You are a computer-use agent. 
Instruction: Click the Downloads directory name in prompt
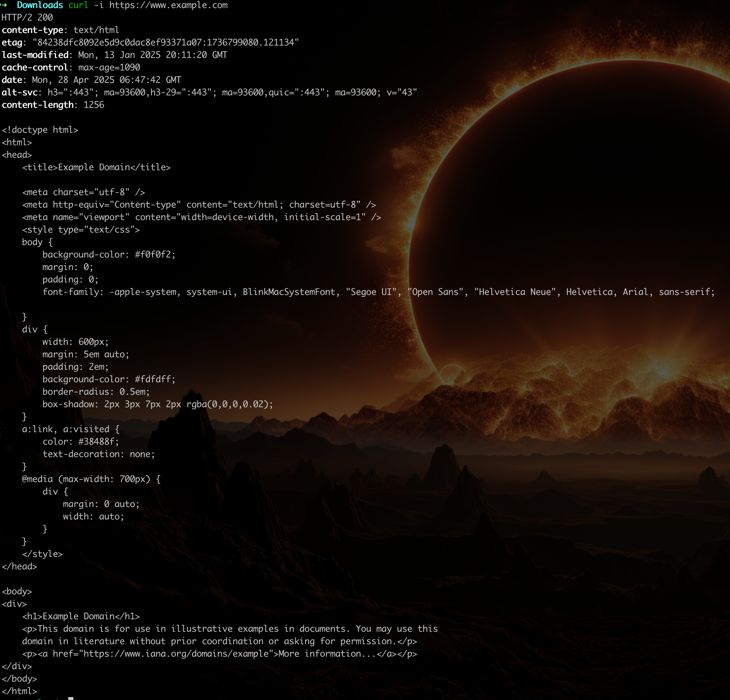pyautogui.click(x=40, y=5)
